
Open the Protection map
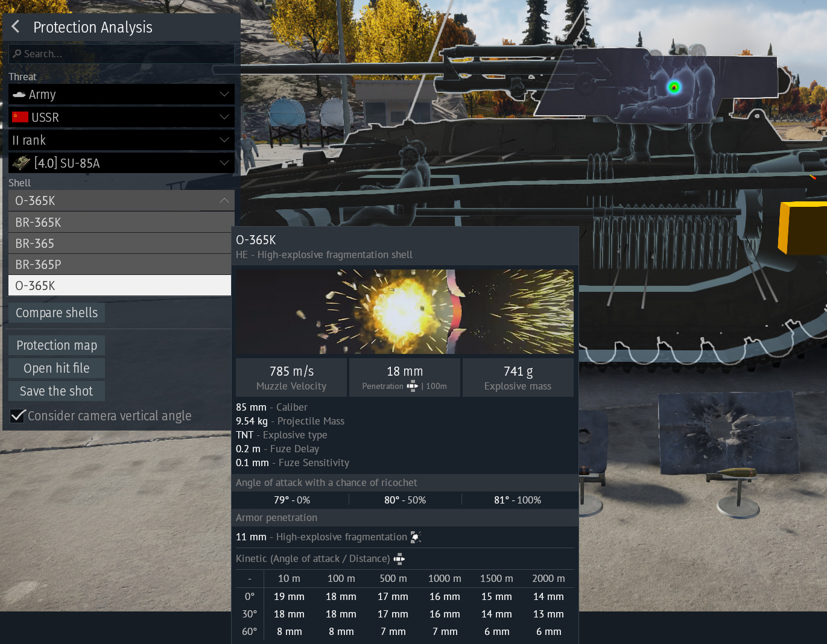coord(57,346)
